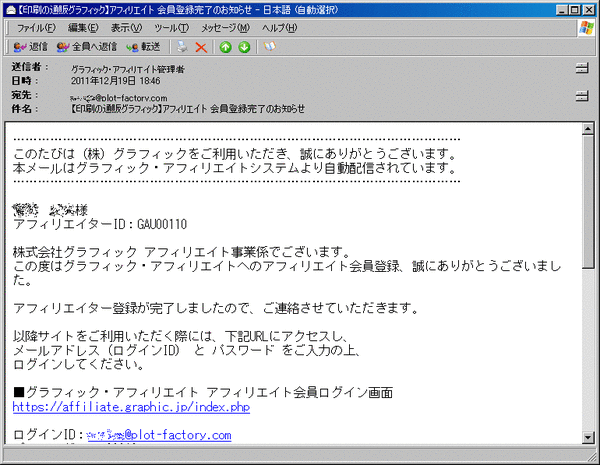Screen dimensions: 600x465
Task: Click Reply All (全員へ返信) button
Action: click(x=87, y=47)
